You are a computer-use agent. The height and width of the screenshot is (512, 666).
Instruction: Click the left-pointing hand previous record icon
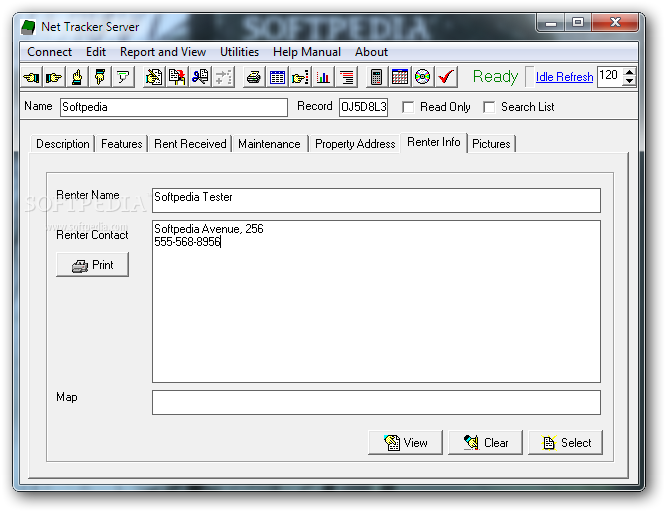[31, 77]
